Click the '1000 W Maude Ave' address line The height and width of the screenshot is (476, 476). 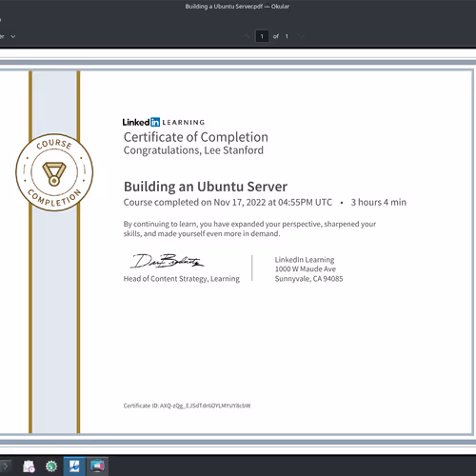306,269
